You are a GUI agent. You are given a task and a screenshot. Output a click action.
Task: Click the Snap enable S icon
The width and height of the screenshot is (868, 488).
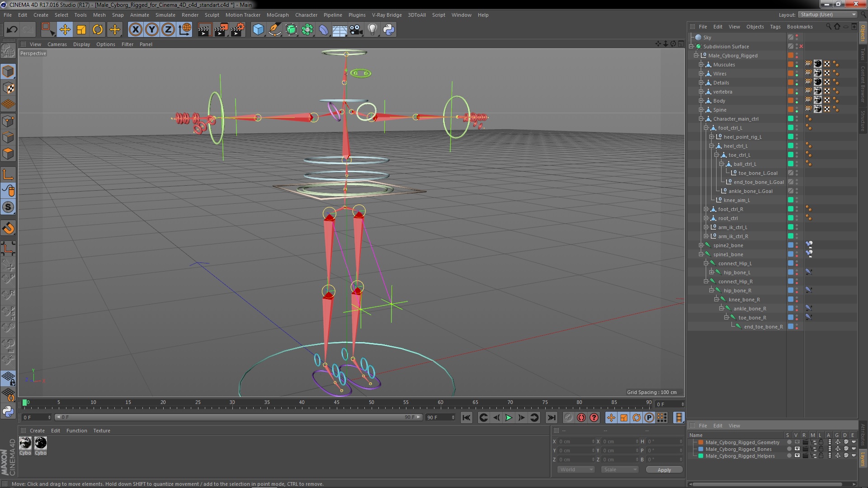[8, 207]
